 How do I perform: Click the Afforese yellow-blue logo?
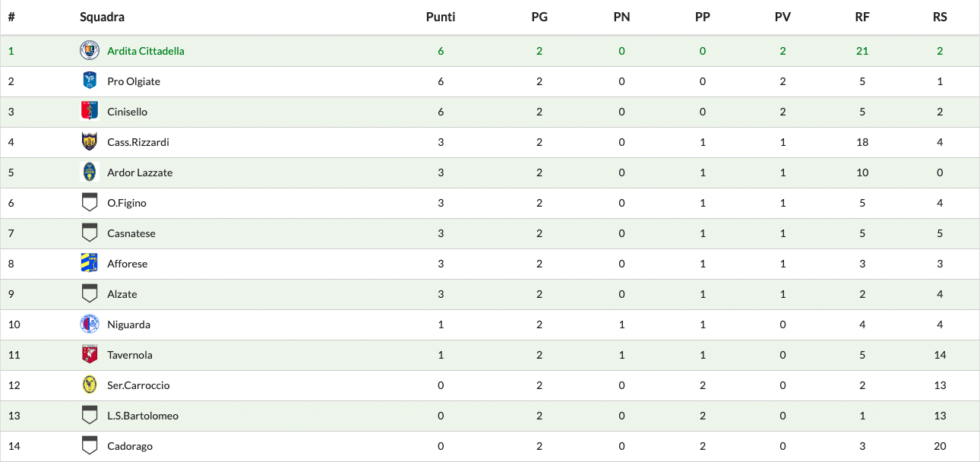click(90, 264)
